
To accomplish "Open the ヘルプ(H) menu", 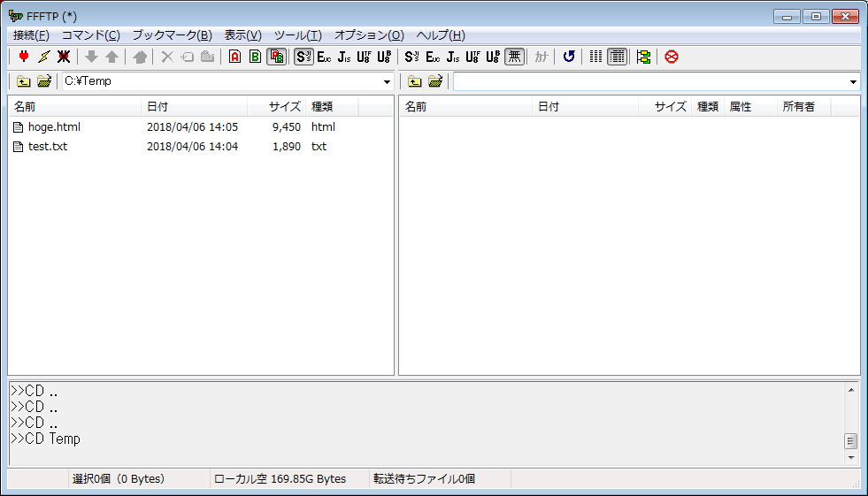I will coord(441,35).
